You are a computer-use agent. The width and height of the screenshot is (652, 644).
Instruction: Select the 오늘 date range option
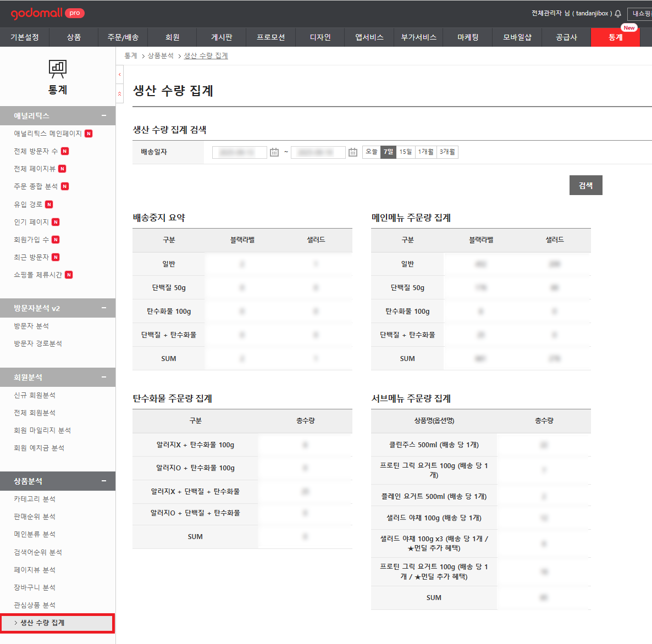tap(372, 152)
